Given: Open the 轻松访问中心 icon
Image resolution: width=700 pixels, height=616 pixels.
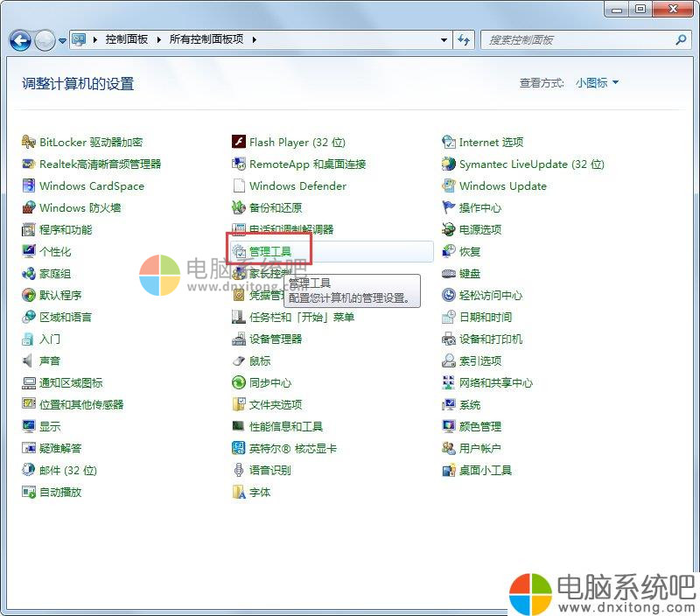Looking at the screenshot, I should pos(449,296).
